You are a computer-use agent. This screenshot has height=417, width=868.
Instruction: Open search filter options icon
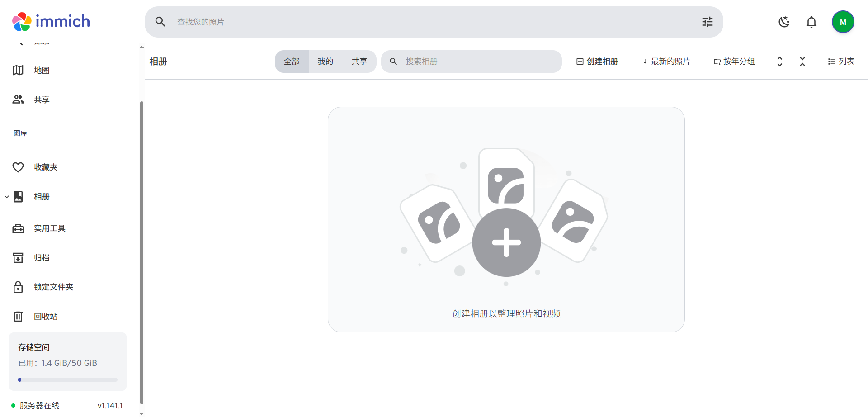point(707,22)
